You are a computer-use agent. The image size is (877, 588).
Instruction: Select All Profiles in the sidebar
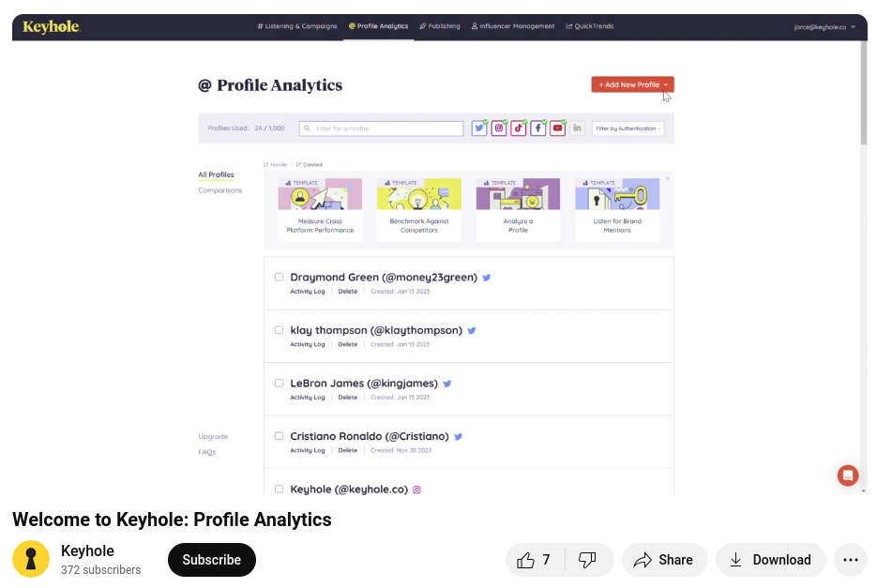pos(216,174)
